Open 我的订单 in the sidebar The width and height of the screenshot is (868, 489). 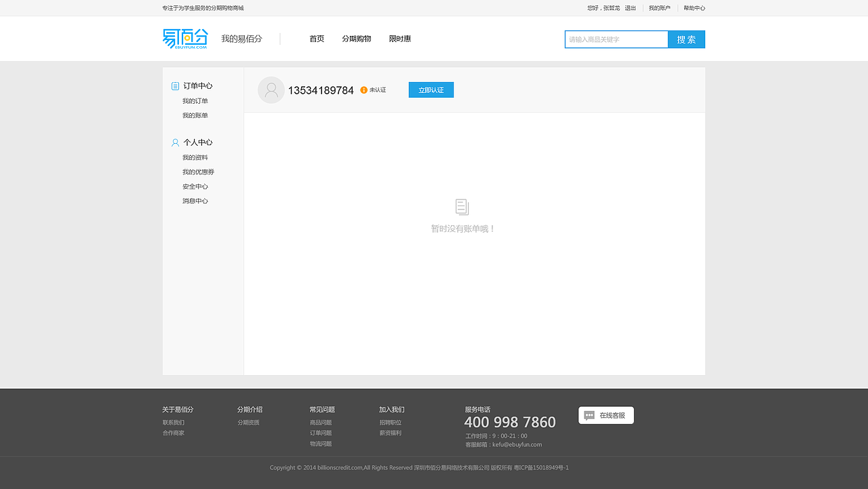195,100
